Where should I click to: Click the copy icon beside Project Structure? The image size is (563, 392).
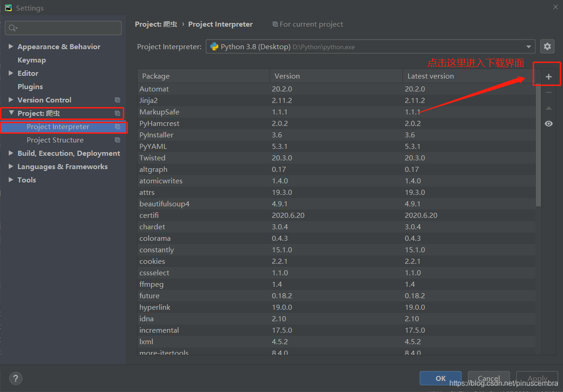(117, 140)
